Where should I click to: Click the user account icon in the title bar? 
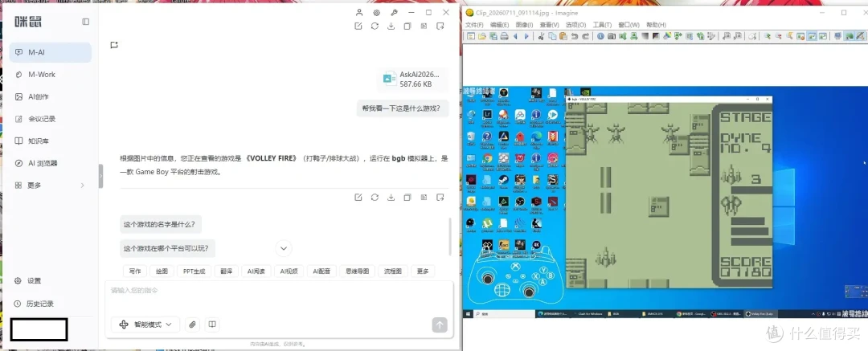pyautogui.click(x=359, y=12)
